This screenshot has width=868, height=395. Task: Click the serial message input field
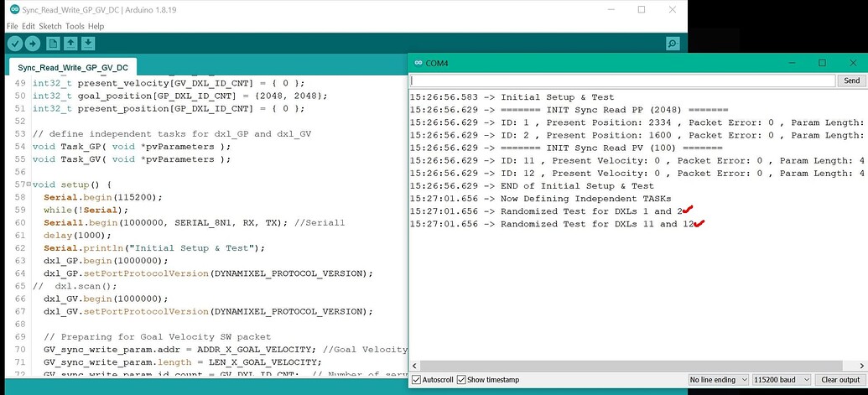click(x=622, y=81)
